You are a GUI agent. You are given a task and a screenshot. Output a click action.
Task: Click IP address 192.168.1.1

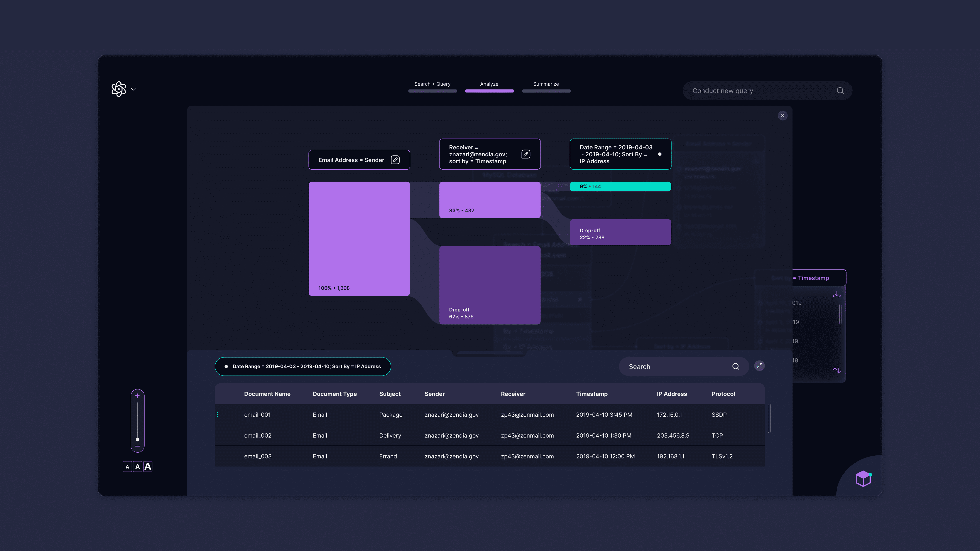pos(670,456)
